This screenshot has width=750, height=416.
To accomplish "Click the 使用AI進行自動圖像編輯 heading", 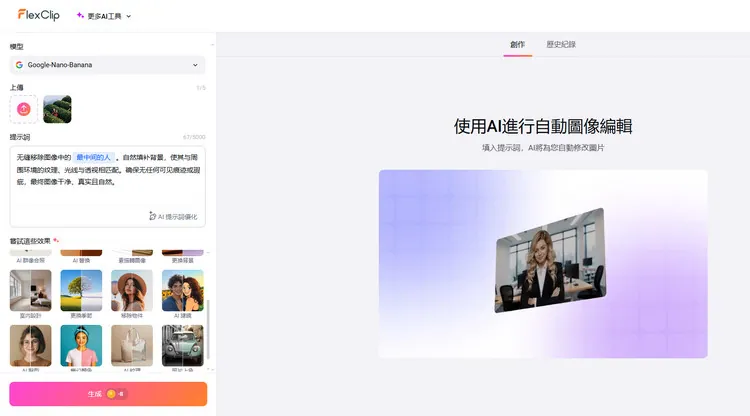I will point(543,126).
